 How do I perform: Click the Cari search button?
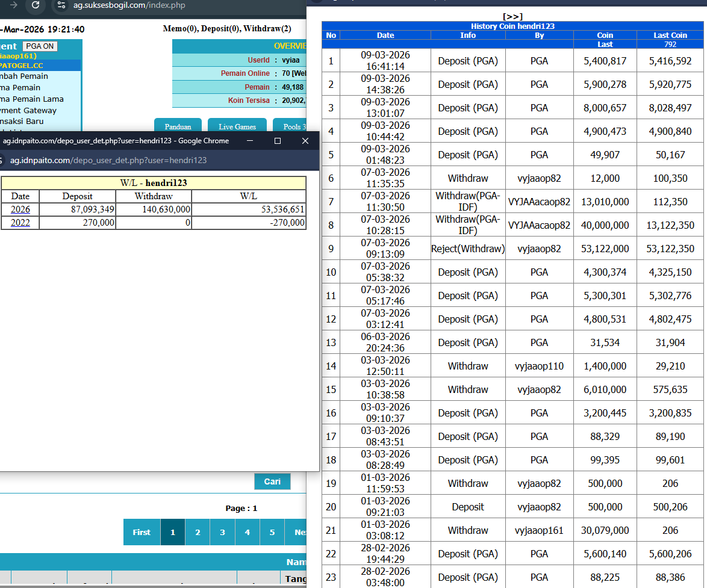272,481
